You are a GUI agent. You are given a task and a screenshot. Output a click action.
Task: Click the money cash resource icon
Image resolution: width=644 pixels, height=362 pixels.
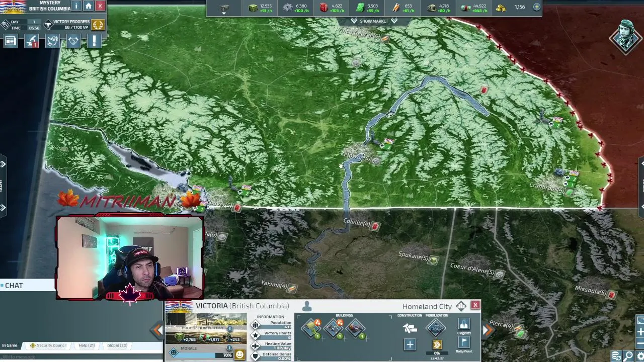[x=466, y=8]
